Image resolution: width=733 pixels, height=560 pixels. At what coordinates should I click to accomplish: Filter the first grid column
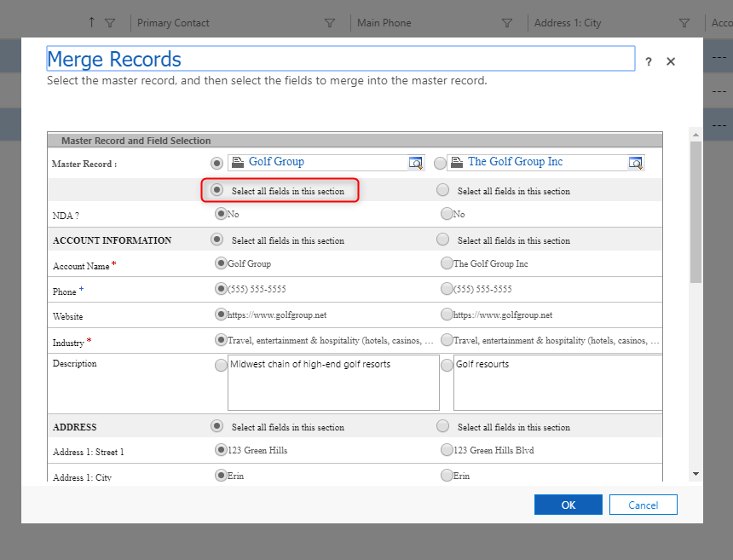(x=110, y=23)
